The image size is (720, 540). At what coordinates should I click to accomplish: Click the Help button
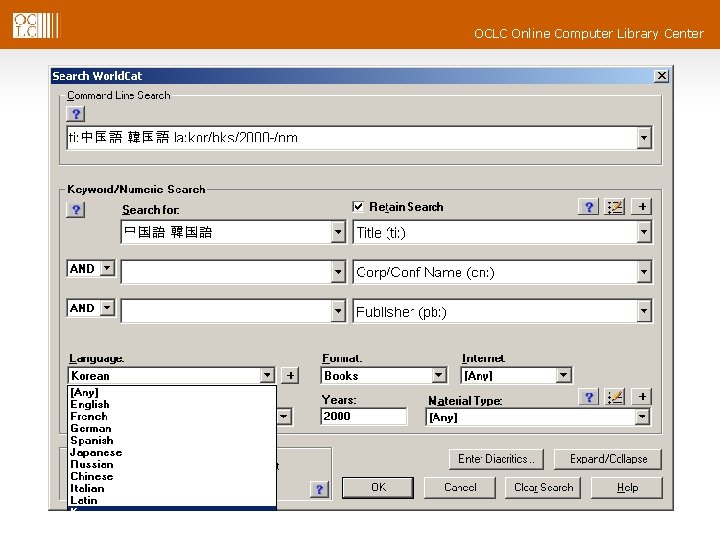pyautogui.click(x=627, y=488)
